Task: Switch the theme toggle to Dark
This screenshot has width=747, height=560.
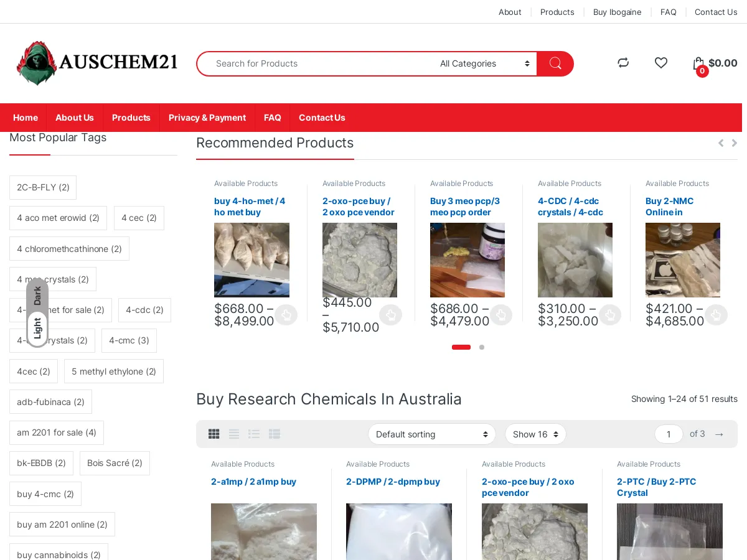Action: [x=37, y=295]
